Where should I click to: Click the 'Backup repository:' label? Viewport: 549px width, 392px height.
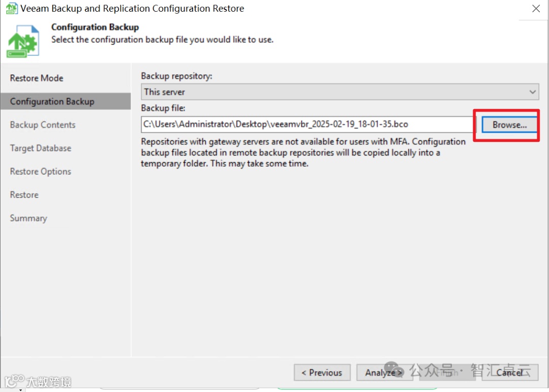pos(176,76)
